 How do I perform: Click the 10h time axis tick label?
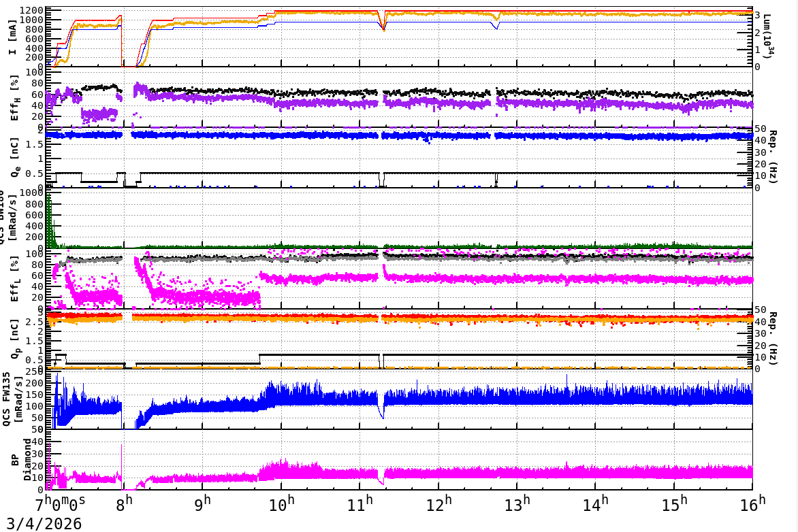pyautogui.click(x=281, y=503)
